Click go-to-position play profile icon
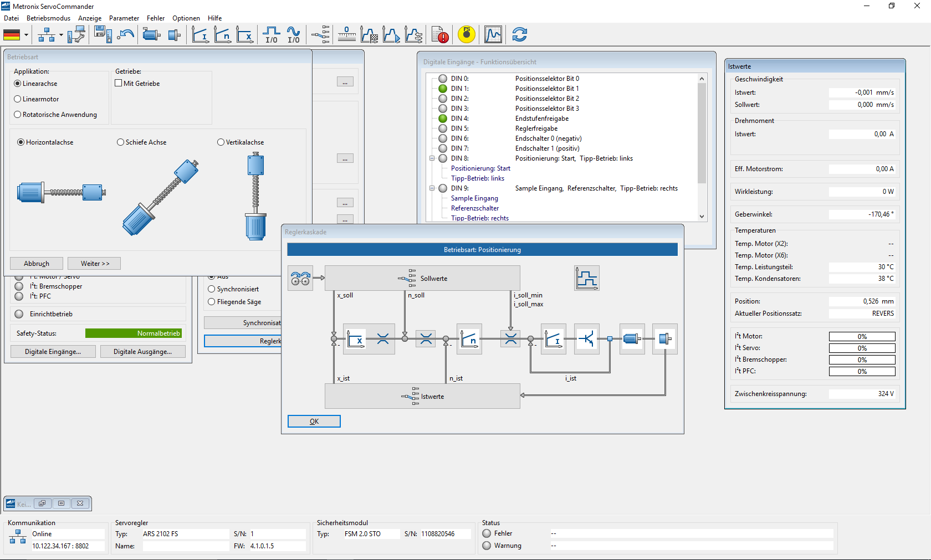Viewport: 931px width, 560px height. [391, 35]
